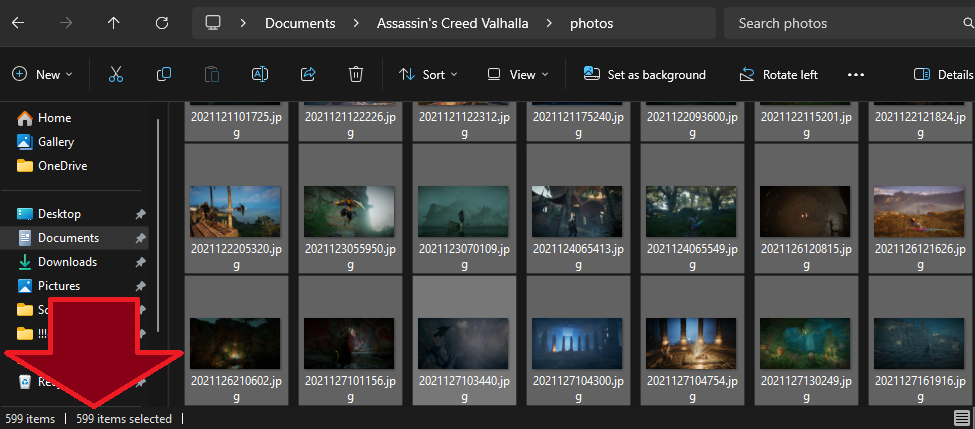Image resolution: width=975 pixels, height=429 pixels.
Task: Share the selected files
Action: coord(308,75)
